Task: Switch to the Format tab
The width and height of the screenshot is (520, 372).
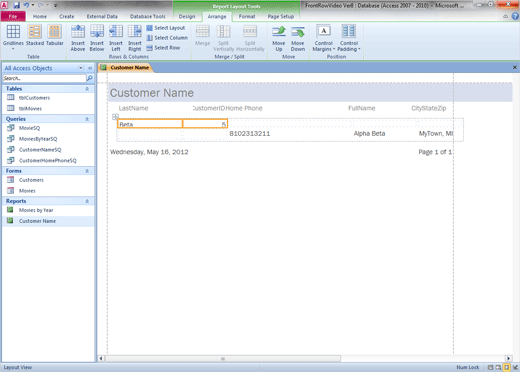Action: 247,16
